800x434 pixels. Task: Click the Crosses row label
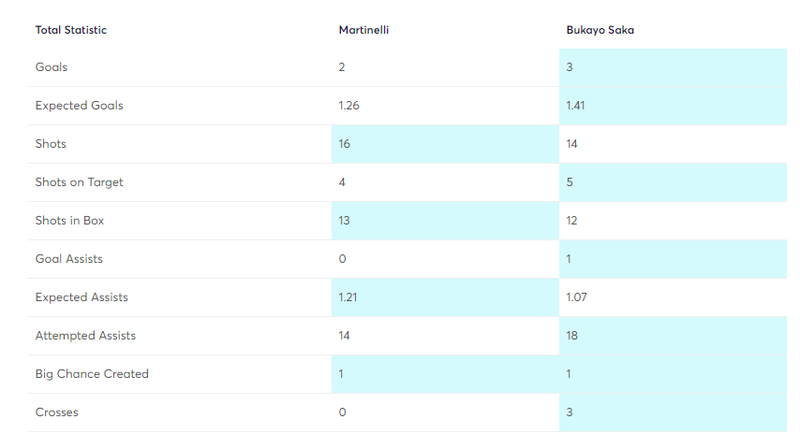pos(57,412)
